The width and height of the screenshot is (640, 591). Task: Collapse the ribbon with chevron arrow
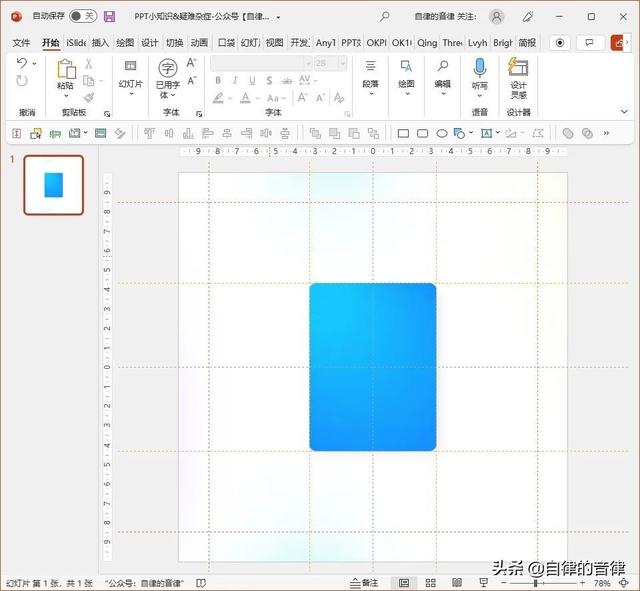(624, 111)
